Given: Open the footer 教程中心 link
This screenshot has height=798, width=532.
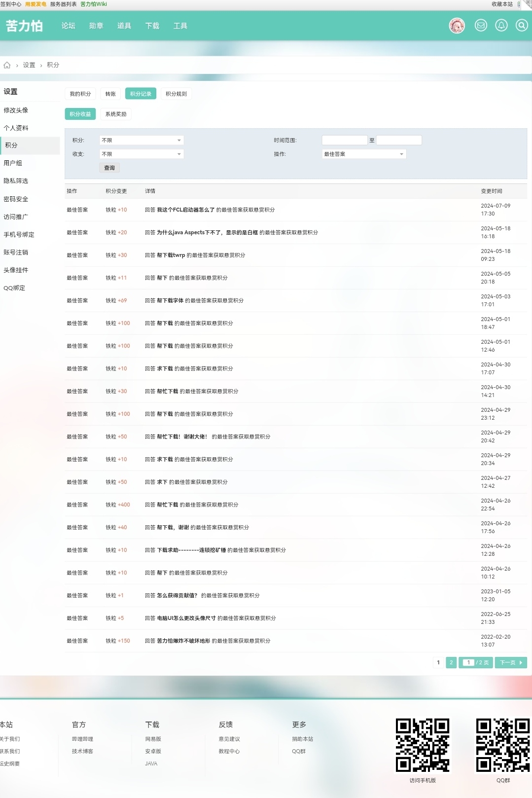Looking at the screenshot, I should [x=229, y=752].
